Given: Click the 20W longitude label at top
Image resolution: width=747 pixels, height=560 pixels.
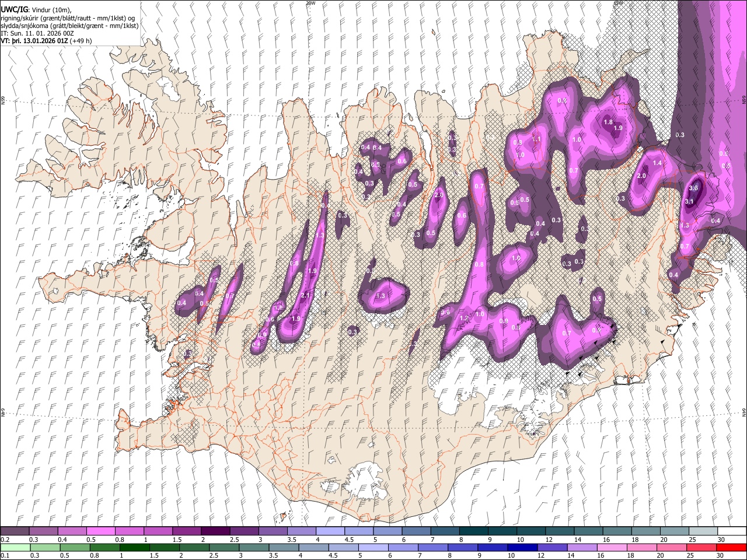Looking at the screenshot, I should [310, 3].
